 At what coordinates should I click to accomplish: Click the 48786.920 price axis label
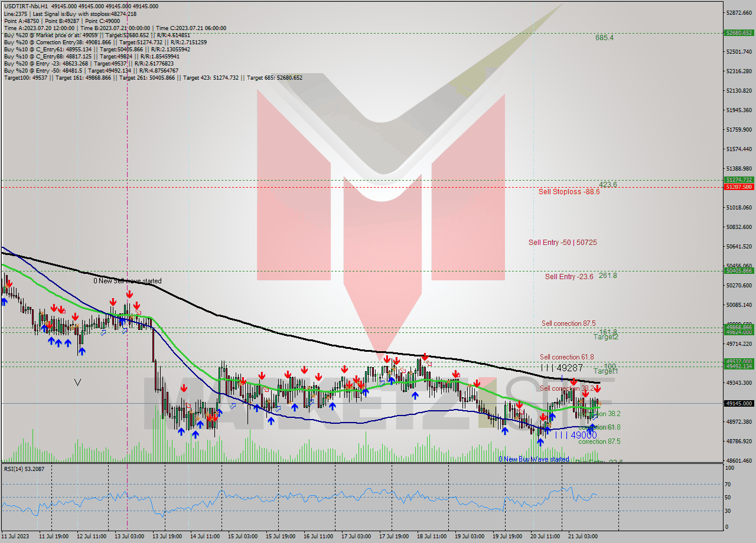click(x=739, y=441)
